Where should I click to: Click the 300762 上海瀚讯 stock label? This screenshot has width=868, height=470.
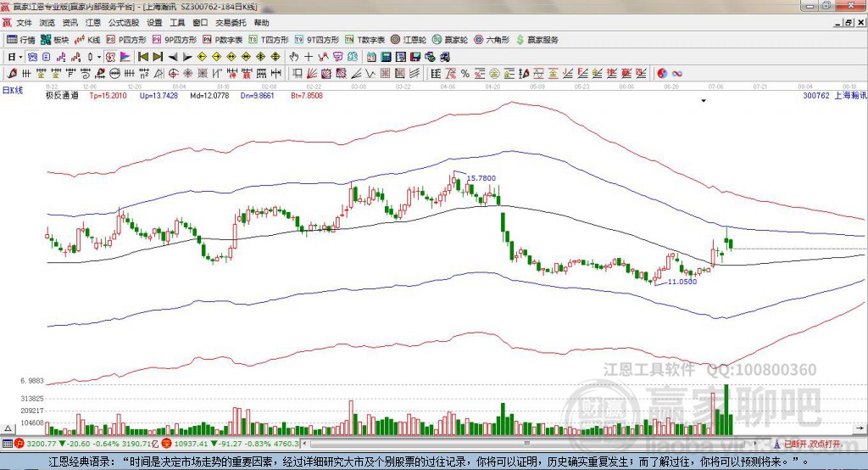tap(835, 95)
